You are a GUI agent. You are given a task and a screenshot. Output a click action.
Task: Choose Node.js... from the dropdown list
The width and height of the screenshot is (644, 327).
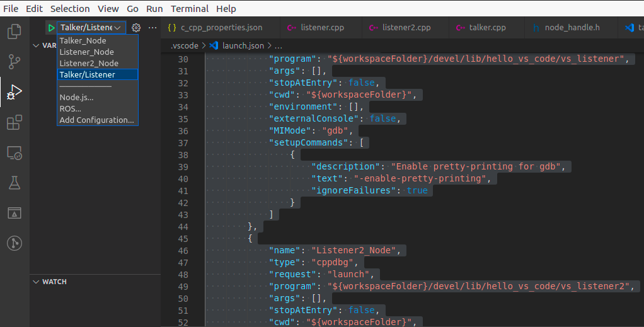[97, 98]
